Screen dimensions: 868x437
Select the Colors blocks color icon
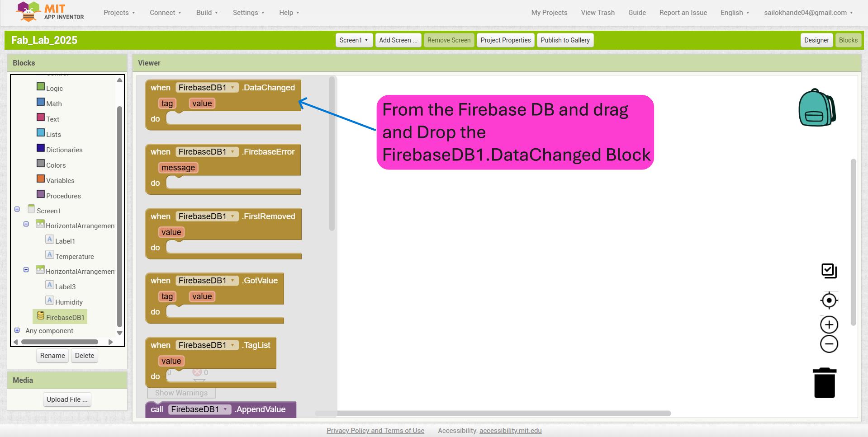click(41, 163)
